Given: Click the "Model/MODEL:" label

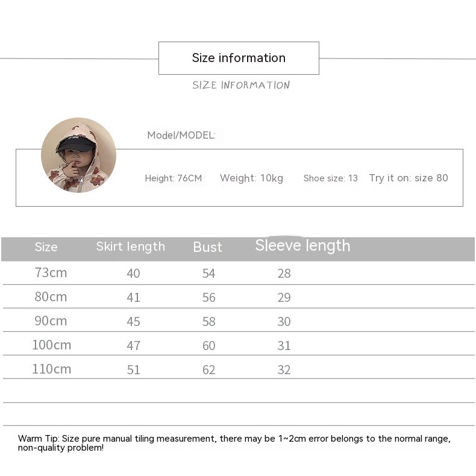Looking at the screenshot, I should tap(181, 135).
